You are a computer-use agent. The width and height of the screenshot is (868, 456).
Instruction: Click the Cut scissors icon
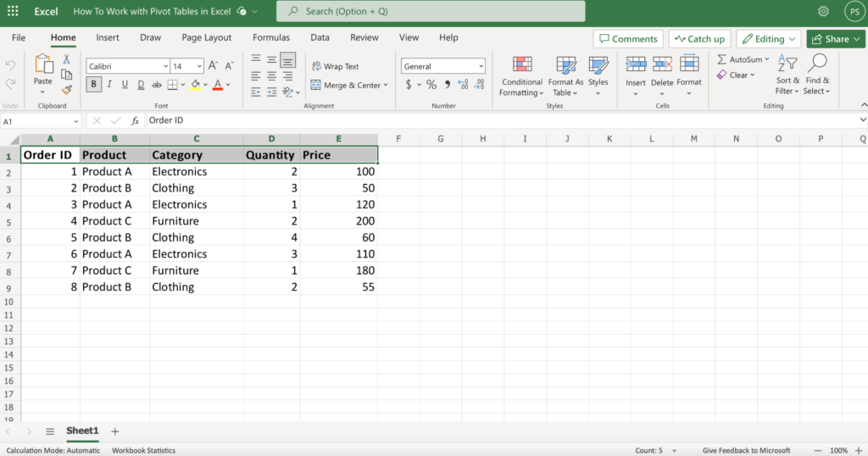coord(67,59)
